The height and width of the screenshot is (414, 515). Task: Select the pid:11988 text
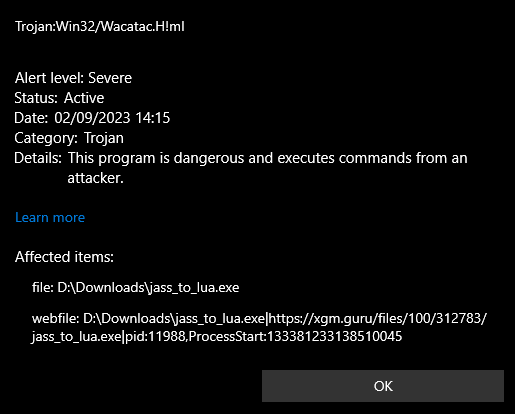pos(156,336)
